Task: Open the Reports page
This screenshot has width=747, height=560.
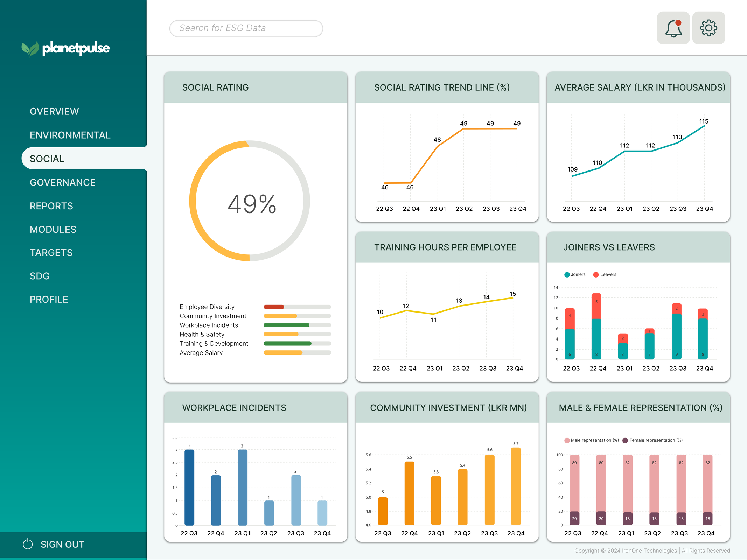Action: click(51, 206)
